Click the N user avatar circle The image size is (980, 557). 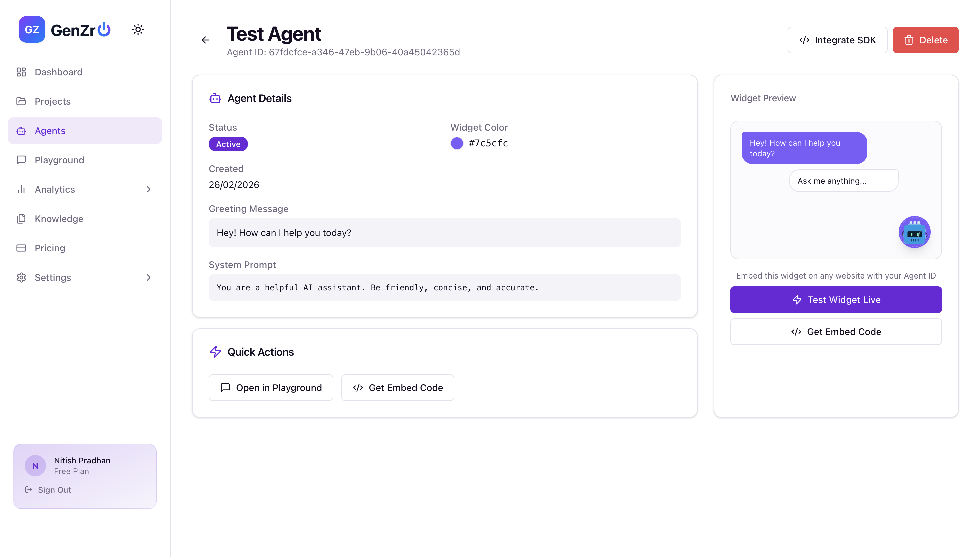35,466
